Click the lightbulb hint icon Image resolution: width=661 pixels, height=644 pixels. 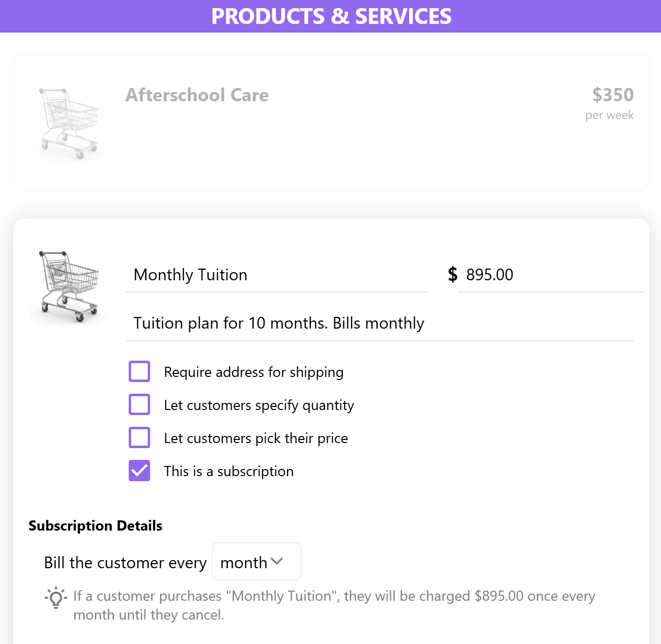click(x=55, y=598)
